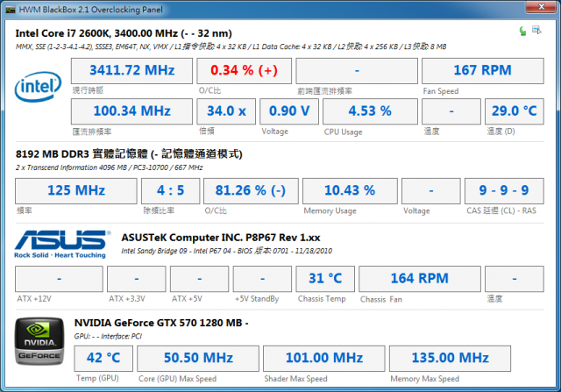The image size is (561, 392).
Task: Select the 3411.72 MHz clock value
Action: (131, 70)
